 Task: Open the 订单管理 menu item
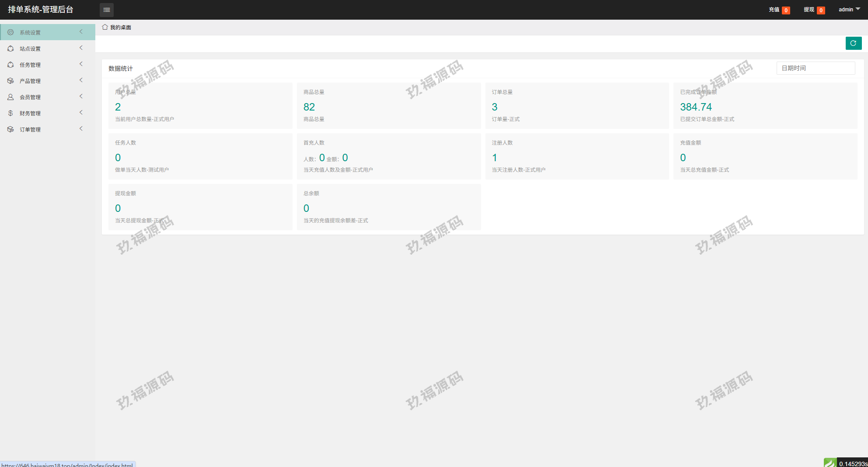30,129
